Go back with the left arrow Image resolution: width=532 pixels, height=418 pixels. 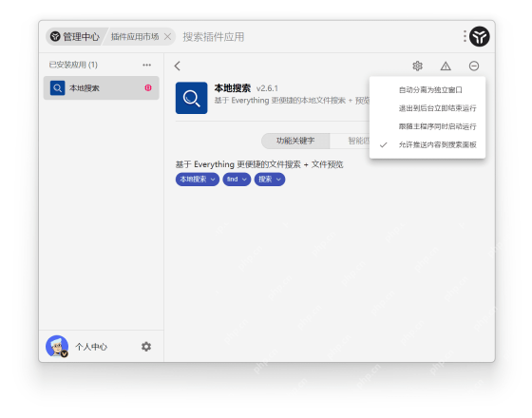click(x=178, y=66)
